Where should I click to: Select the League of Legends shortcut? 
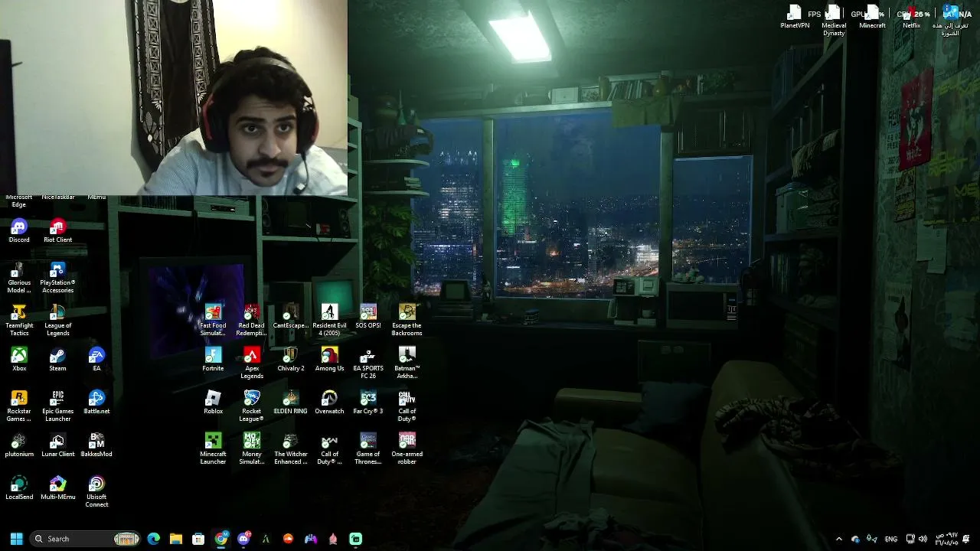tap(57, 321)
